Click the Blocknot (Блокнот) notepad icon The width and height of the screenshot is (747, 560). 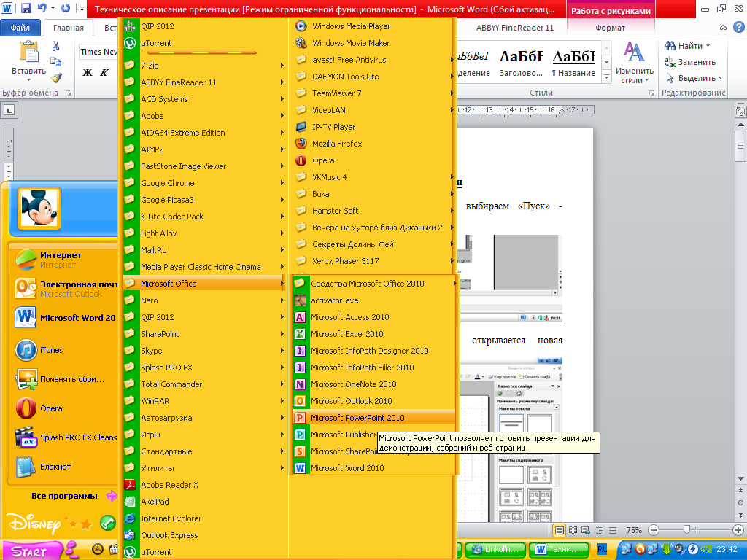point(26,467)
